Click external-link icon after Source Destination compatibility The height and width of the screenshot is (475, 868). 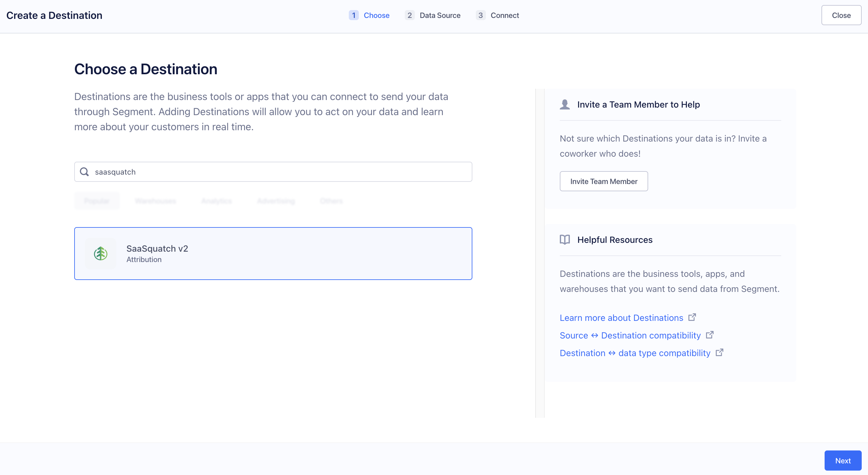pos(709,335)
